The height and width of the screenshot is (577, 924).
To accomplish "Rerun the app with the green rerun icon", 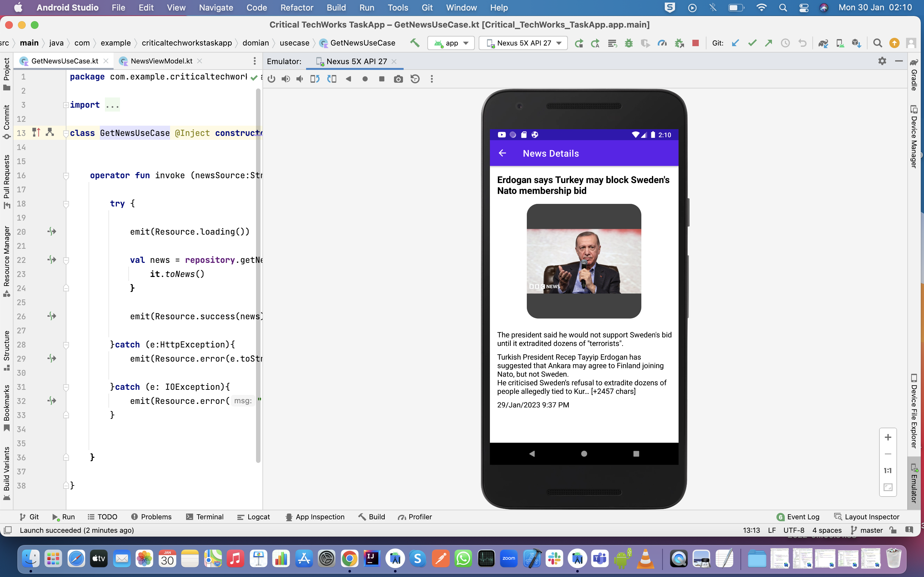I will pos(579,43).
